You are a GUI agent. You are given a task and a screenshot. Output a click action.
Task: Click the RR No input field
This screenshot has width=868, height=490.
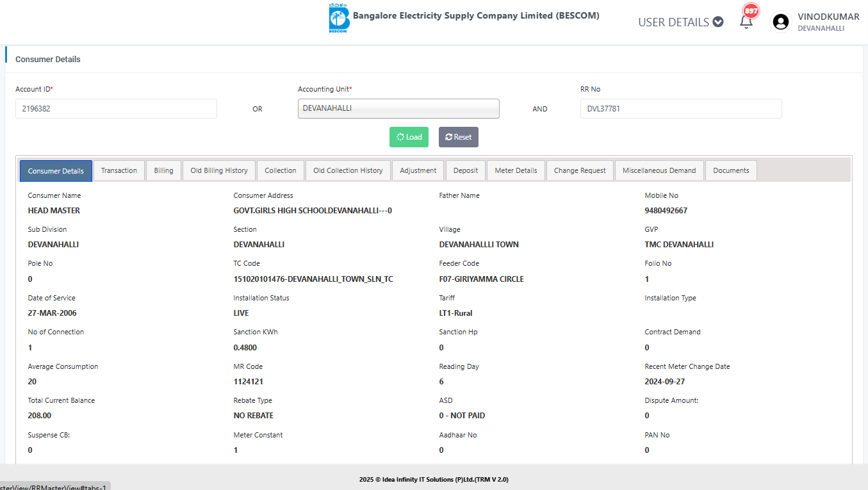(x=680, y=109)
